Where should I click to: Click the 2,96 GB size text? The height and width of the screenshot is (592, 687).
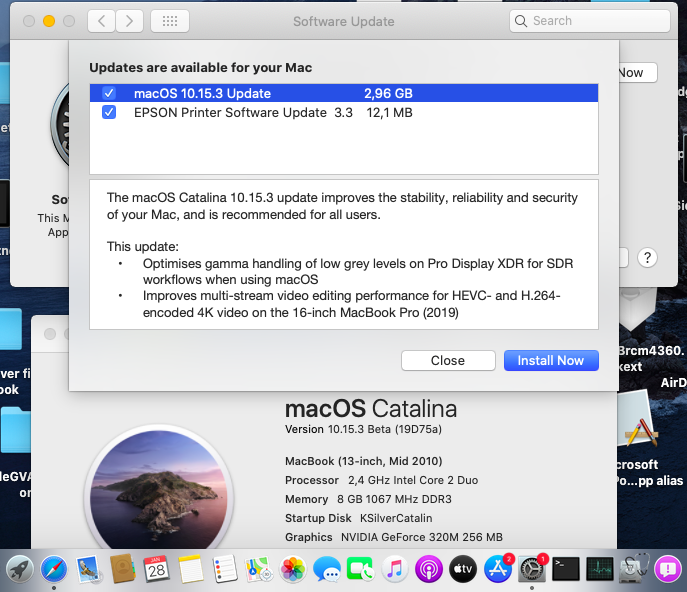[388, 93]
